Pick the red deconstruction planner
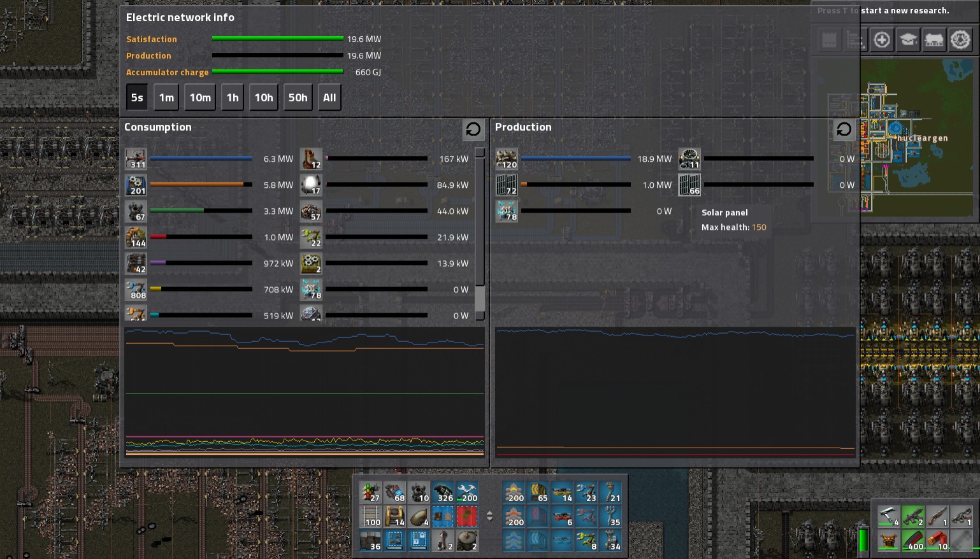This screenshot has width=980, height=559. 467,516
